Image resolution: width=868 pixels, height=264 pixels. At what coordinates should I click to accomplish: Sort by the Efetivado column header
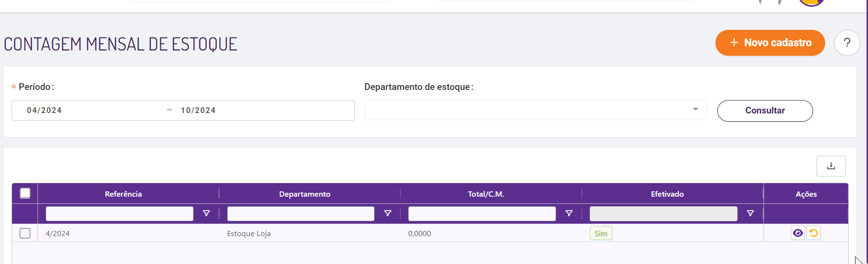pyautogui.click(x=667, y=194)
